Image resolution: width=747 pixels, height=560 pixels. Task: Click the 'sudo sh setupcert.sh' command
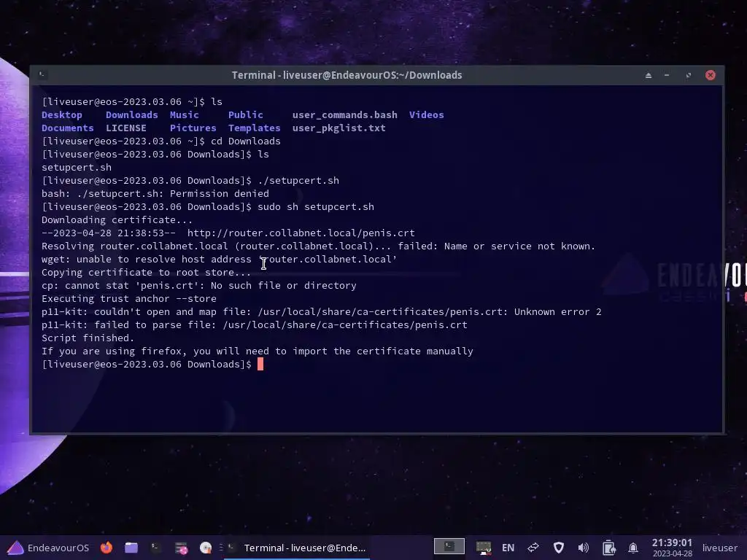click(x=316, y=207)
